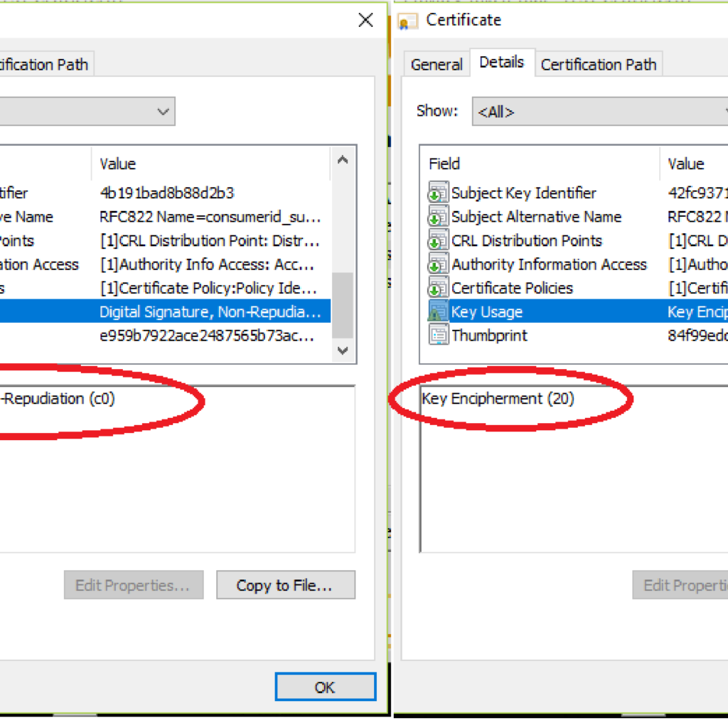Click the Certificate window title icon
Image resolution: width=728 pixels, height=728 pixels.
coord(408,21)
